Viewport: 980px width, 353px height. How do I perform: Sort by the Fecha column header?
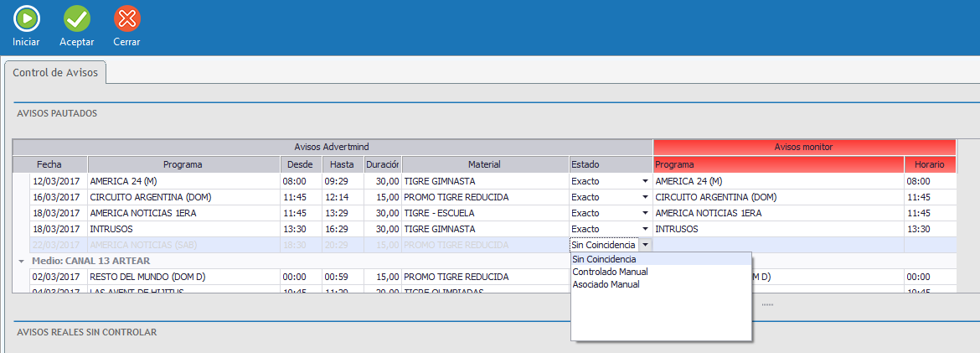pos(49,164)
